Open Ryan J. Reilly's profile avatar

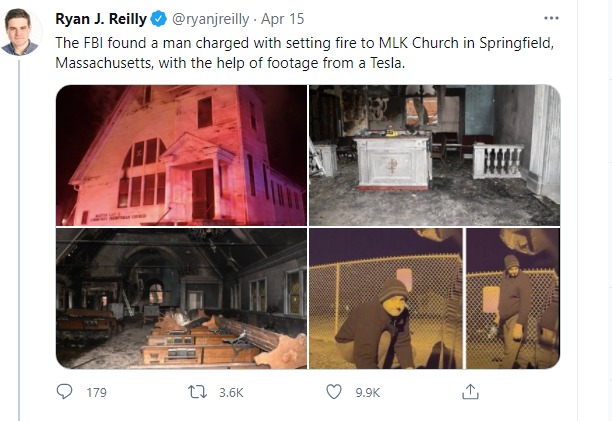(20, 32)
